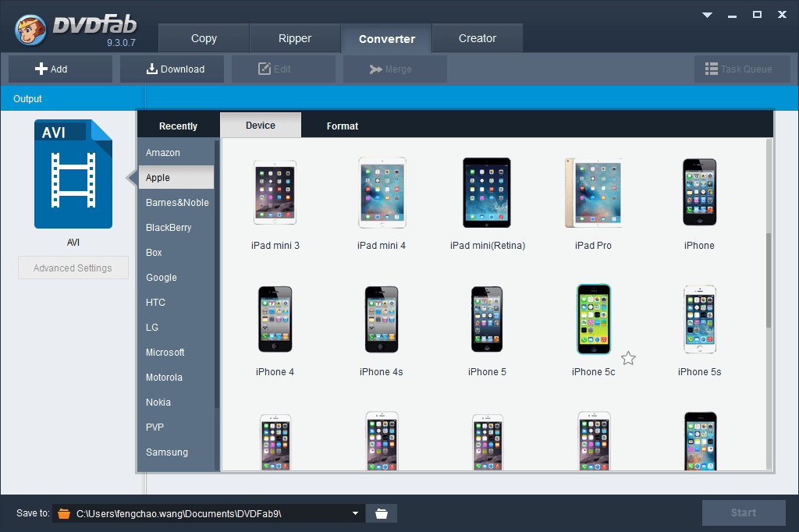Select Apple in the brand list
The image size is (799, 532).
(176, 177)
